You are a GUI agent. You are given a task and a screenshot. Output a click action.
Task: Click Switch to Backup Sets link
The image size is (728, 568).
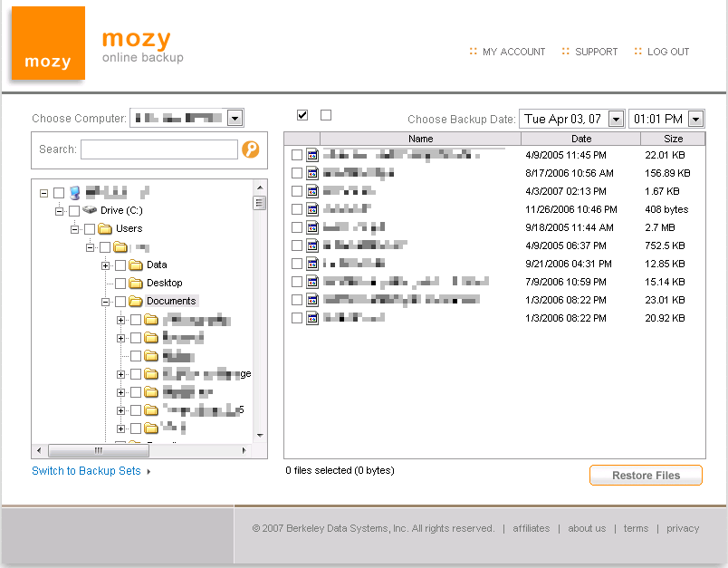[86, 471]
